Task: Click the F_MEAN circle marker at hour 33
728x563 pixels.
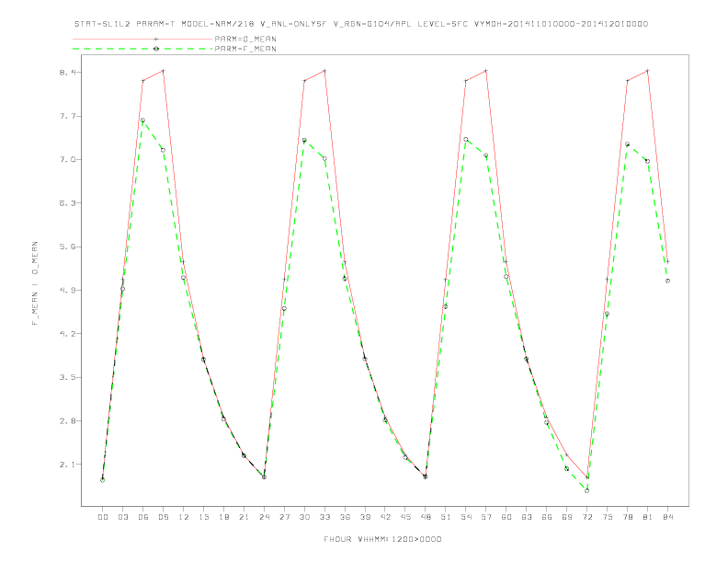Action: point(324,159)
